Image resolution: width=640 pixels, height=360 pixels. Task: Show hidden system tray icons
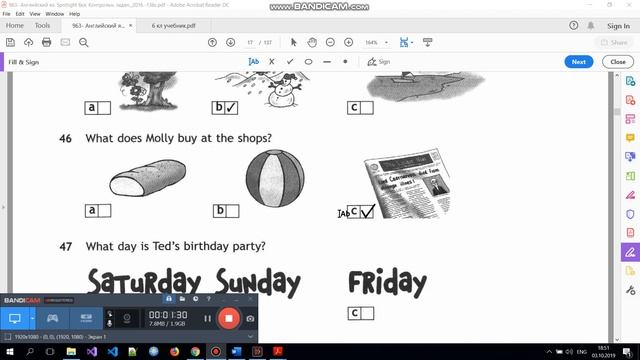[x=549, y=351]
